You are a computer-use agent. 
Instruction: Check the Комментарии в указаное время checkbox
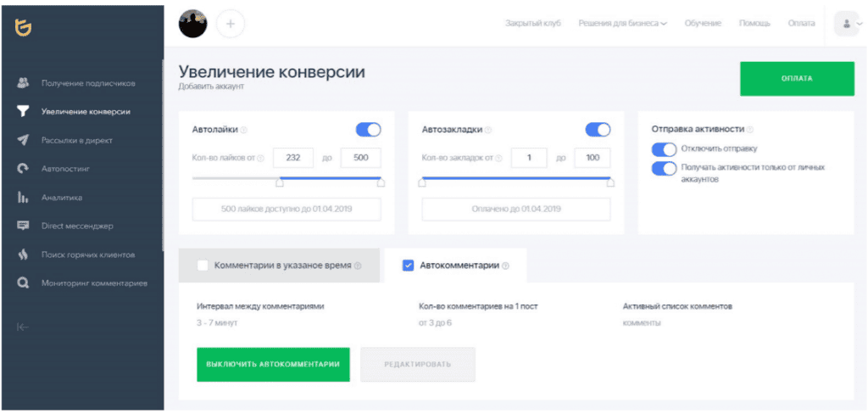click(x=203, y=266)
